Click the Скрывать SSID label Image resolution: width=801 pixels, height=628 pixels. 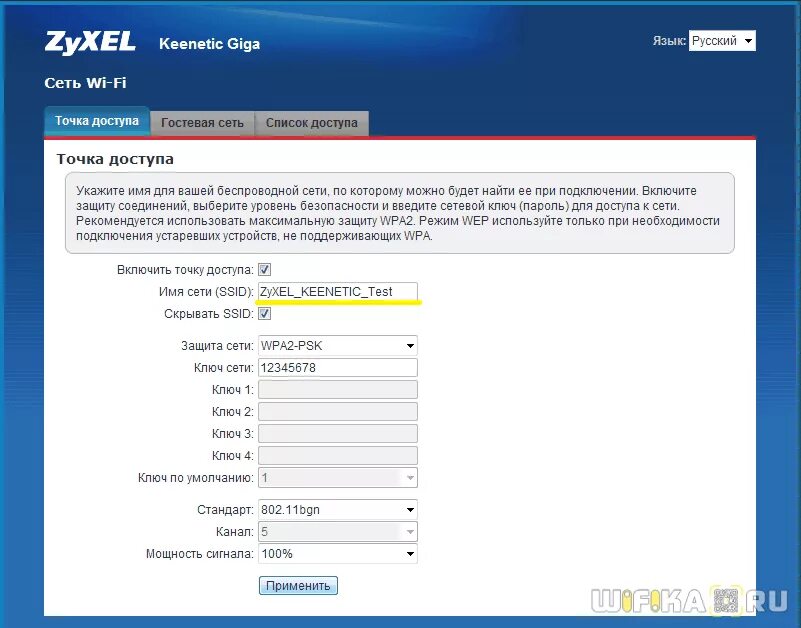[208, 314]
